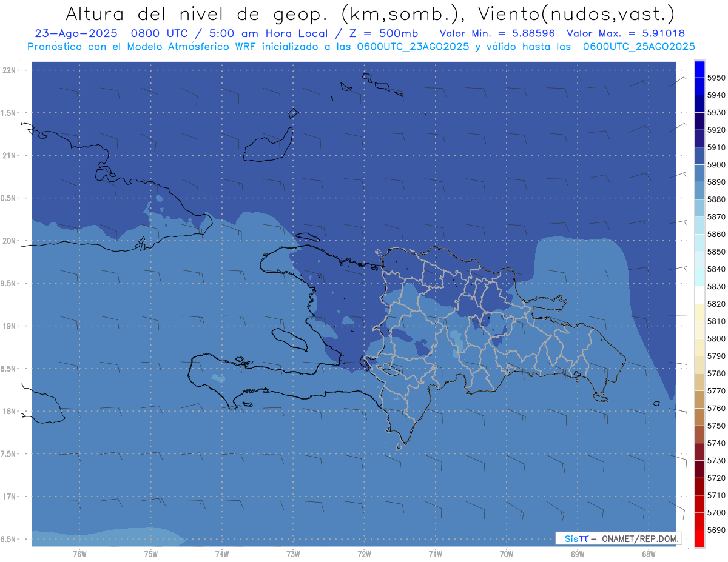Click the colorbar label '5840'
Screen dimensions: 728x562
716,269
